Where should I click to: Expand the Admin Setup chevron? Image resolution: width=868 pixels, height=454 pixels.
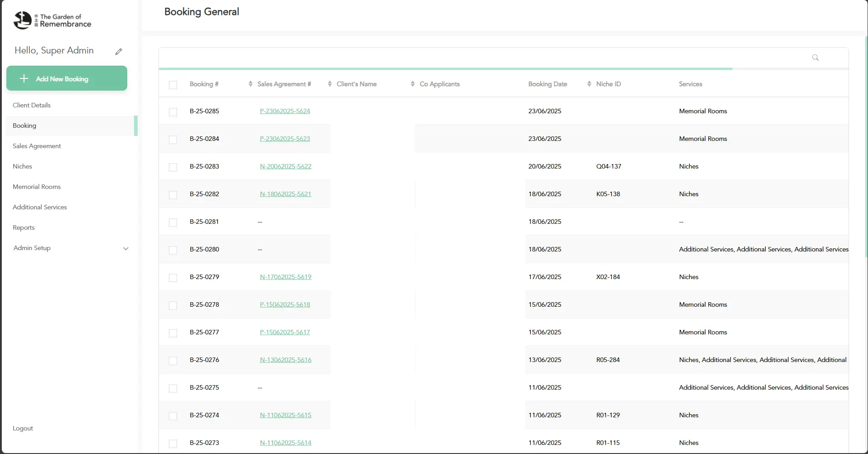coord(126,248)
